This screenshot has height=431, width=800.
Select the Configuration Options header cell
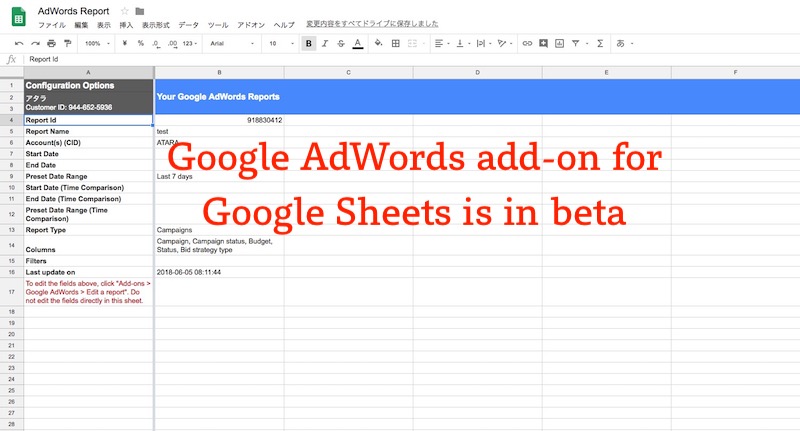click(88, 86)
